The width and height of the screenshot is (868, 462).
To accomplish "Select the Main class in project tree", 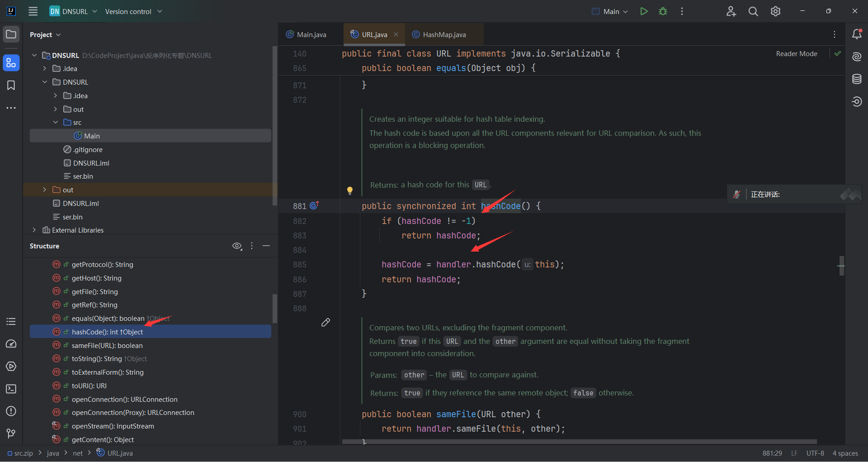I will (x=151, y=136).
